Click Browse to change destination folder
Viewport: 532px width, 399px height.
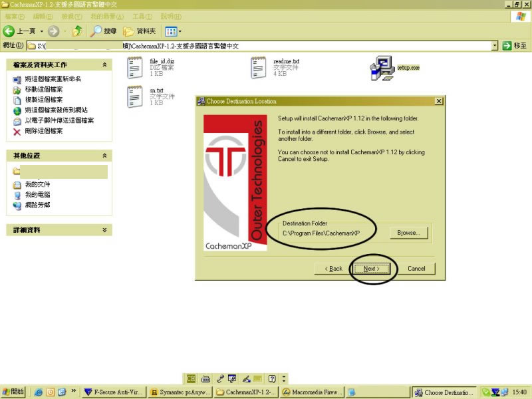(x=408, y=233)
